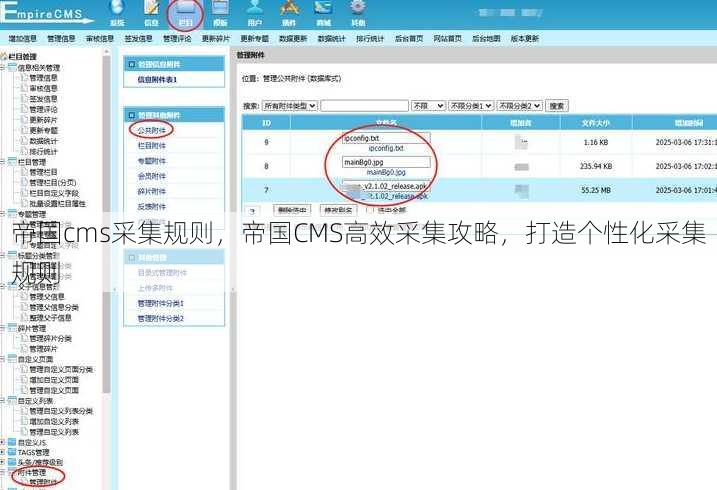This screenshot has width=717, height=490.
Task: Click the mainBg0.jpg filename input field
Action: point(386,162)
